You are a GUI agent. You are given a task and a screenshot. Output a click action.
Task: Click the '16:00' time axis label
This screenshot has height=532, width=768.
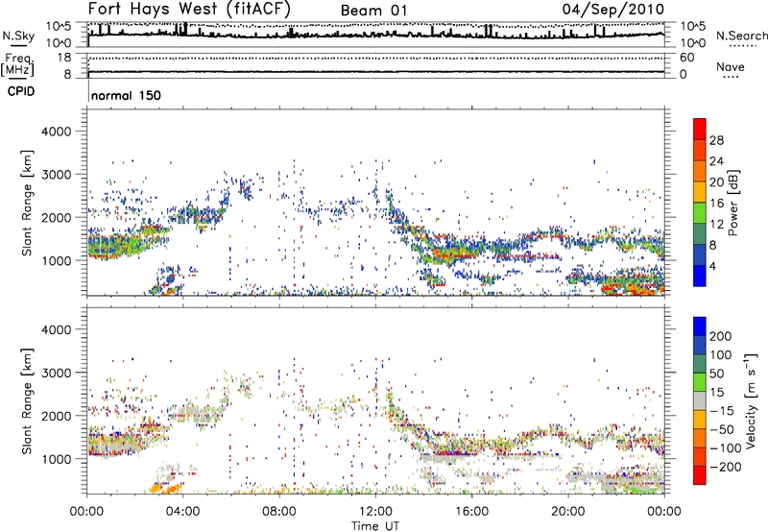(x=471, y=512)
